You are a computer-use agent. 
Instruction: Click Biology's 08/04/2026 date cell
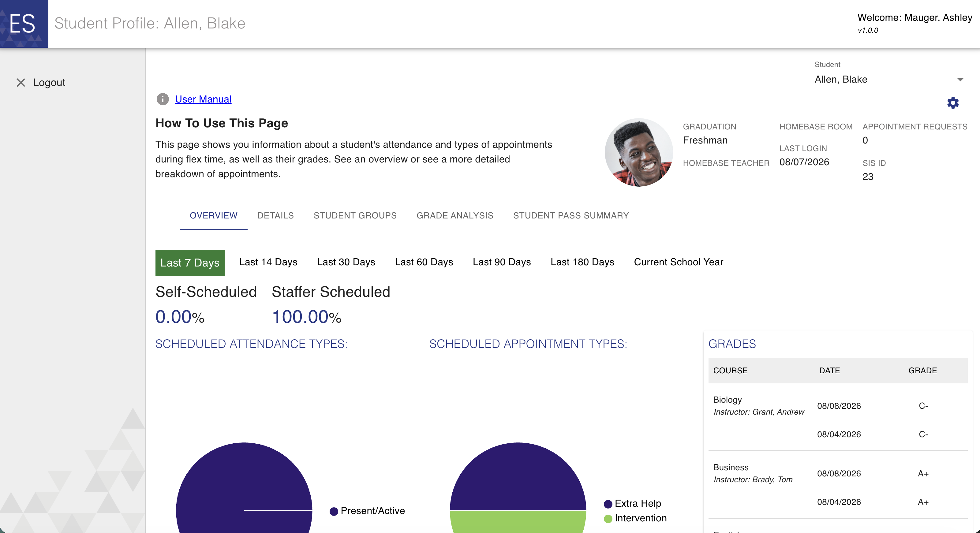tap(839, 434)
